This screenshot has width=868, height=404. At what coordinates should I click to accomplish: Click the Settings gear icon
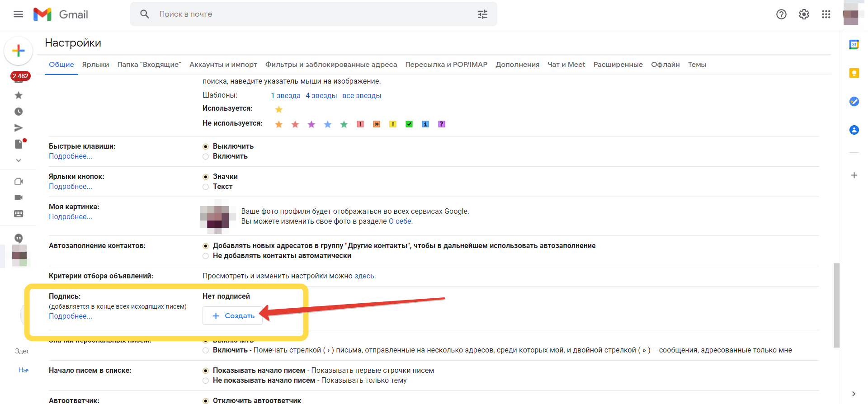(804, 14)
